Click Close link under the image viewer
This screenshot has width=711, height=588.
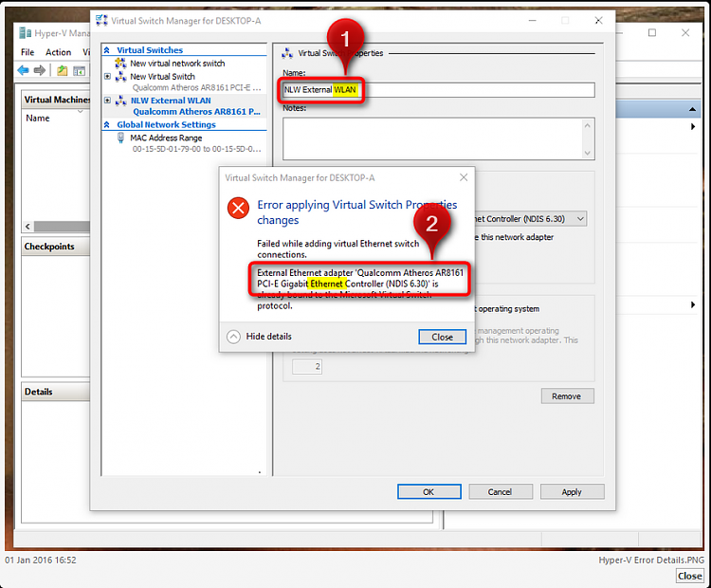click(690, 576)
